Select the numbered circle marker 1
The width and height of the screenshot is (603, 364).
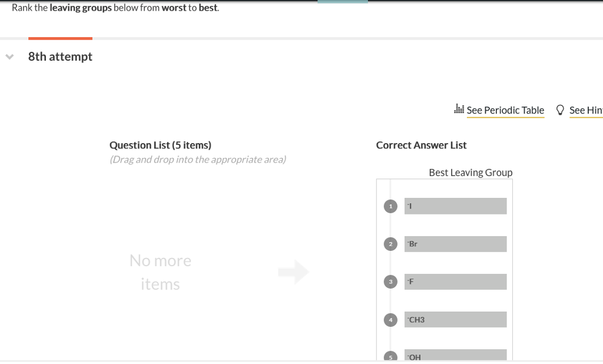click(390, 206)
